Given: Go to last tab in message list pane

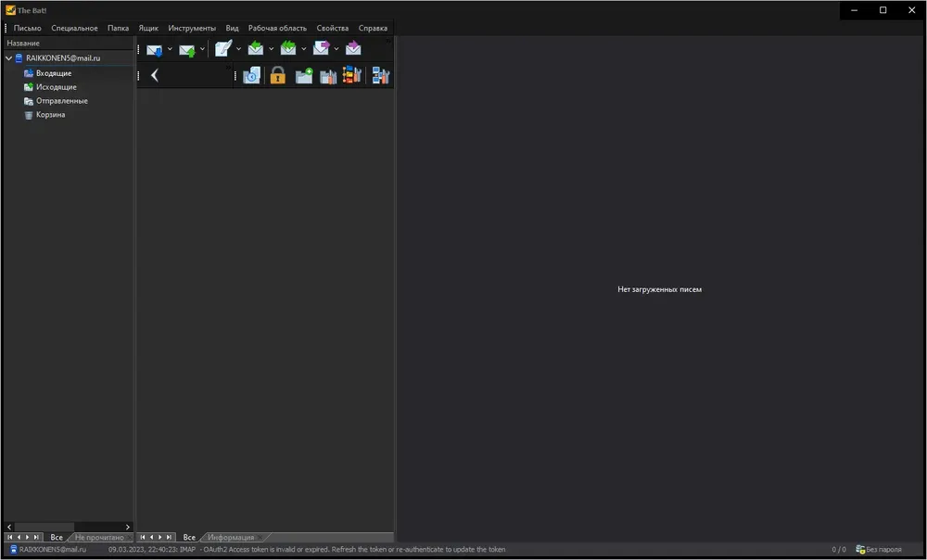Looking at the screenshot, I should pyautogui.click(x=169, y=537).
